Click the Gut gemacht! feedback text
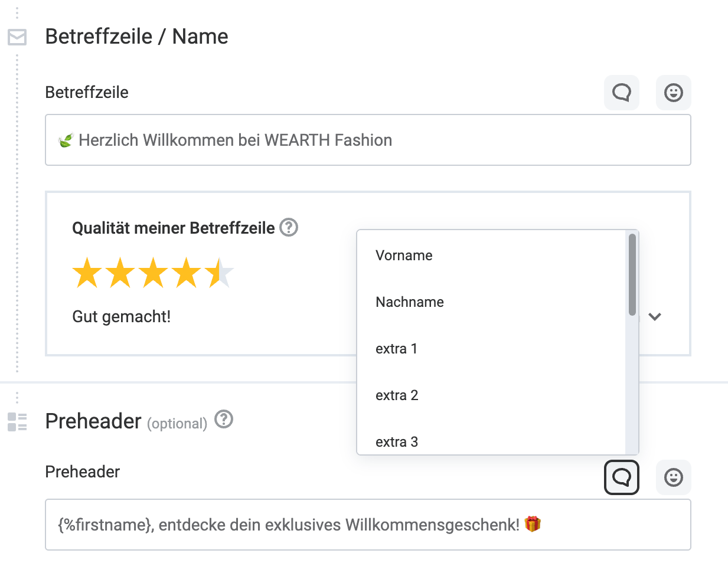Viewport: 728px width, 573px height. 121,317
